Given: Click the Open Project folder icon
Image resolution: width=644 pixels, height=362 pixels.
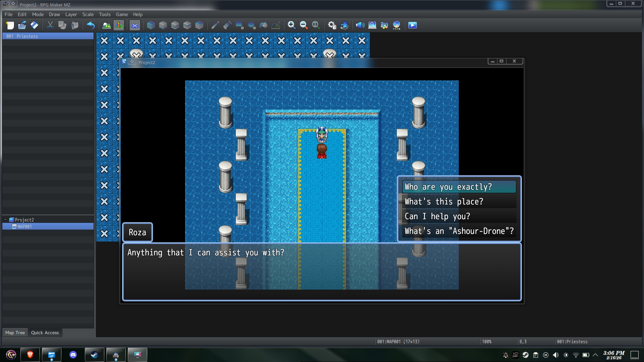Looking at the screenshot, I should pyautogui.click(x=22, y=25).
